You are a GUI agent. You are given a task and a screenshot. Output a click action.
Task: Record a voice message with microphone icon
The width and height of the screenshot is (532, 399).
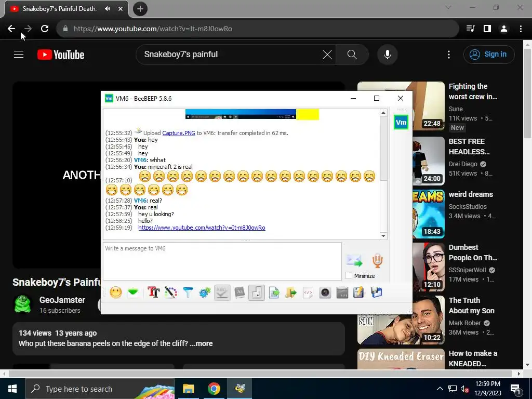(x=377, y=261)
